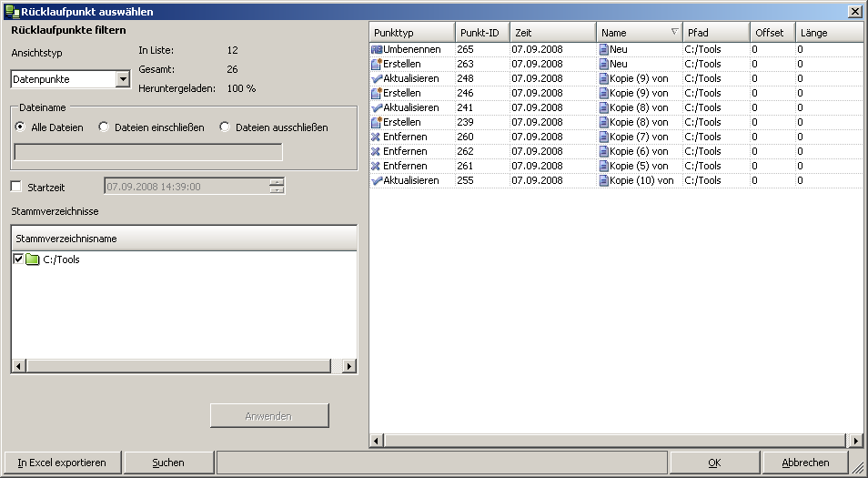Click the Abbrechen button
This screenshot has width=868, height=478.
tap(805, 463)
